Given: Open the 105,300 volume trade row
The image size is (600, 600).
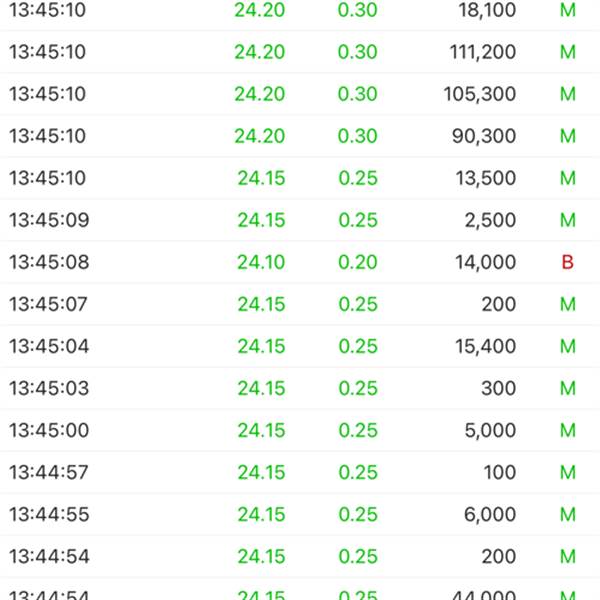Looking at the screenshot, I should (300, 94).
